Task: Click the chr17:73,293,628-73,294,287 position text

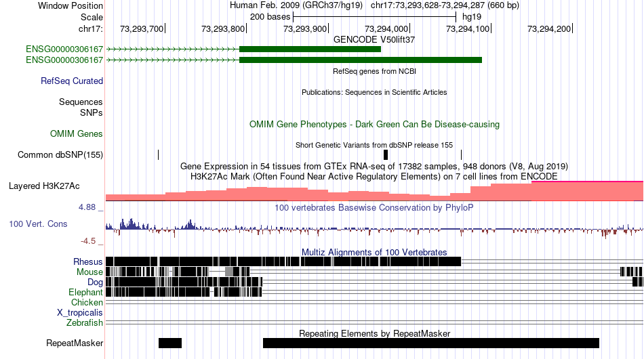Action: click(x=445, y=5)
